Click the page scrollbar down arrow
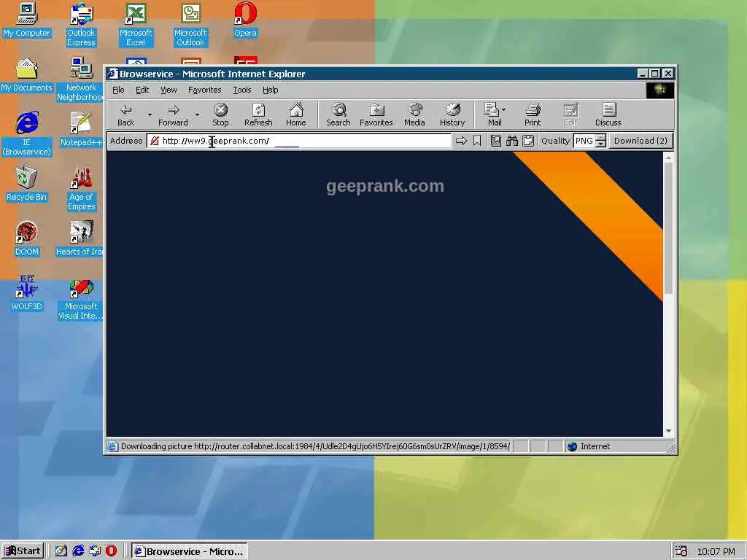 pos(668,431)
